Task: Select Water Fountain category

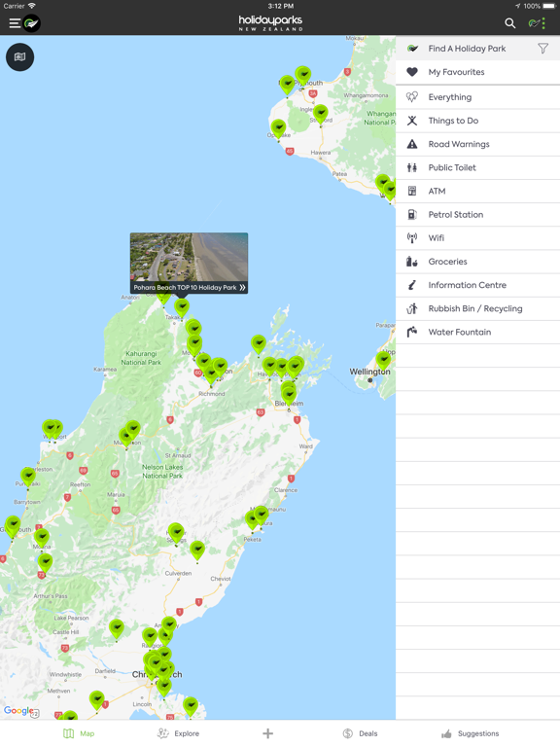Action: pyautogui.click(x=477, y=332)
